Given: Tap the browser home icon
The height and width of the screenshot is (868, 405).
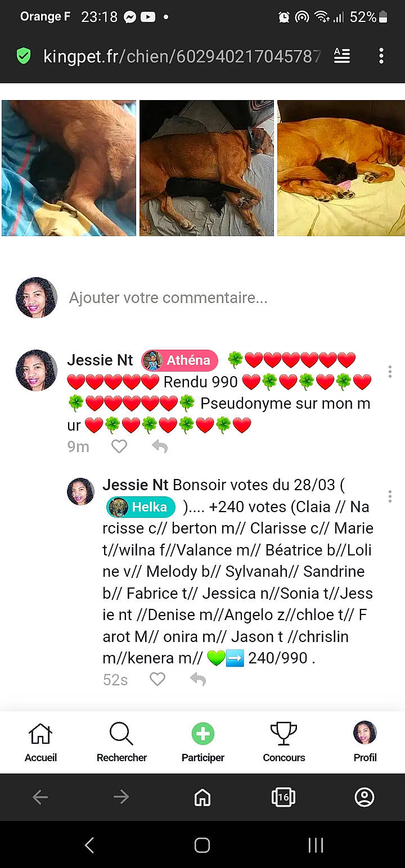Looking at the screenshot, I should click(202, 797).
